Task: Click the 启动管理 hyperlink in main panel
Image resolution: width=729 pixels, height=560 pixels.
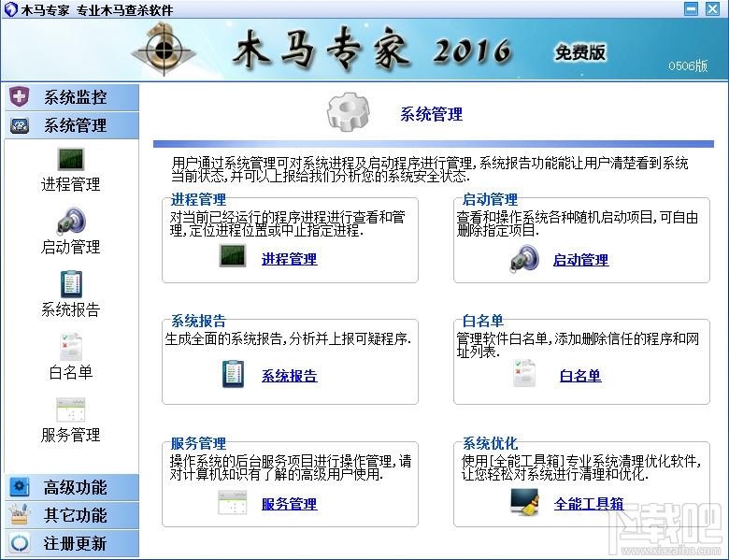Action: [x=580, y=260]
